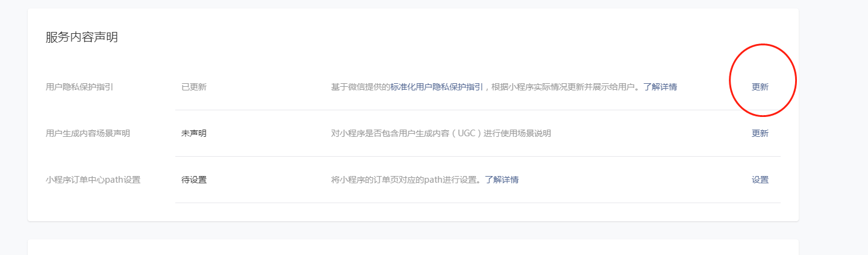The width and height of the screenshot is (868, 255).
Task: Click the 已更新 status text
Action: [194, 87]
